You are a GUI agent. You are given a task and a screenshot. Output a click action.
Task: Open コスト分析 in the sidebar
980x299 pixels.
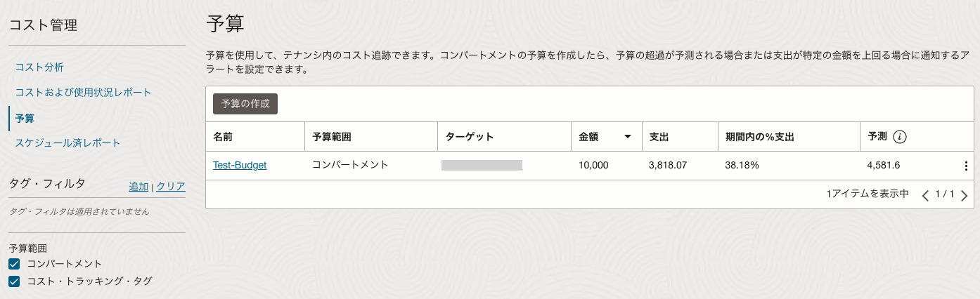click(39, 67)
